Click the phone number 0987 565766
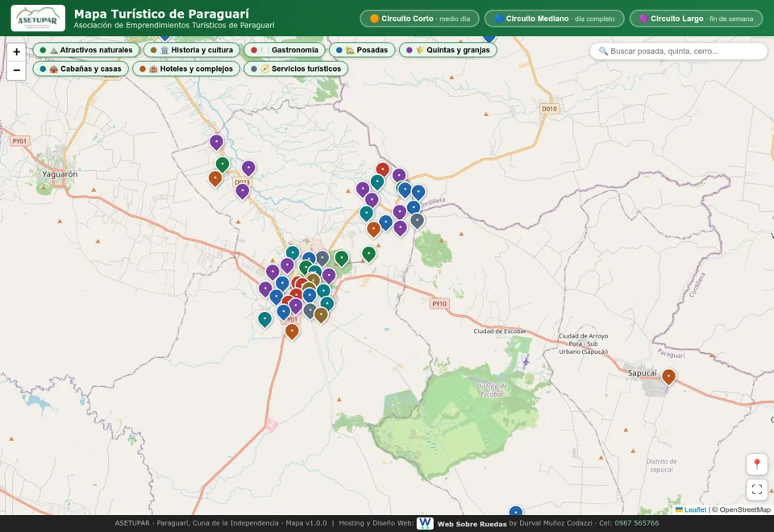This screenshot has width=774, height=532. (x=637, y=523)
